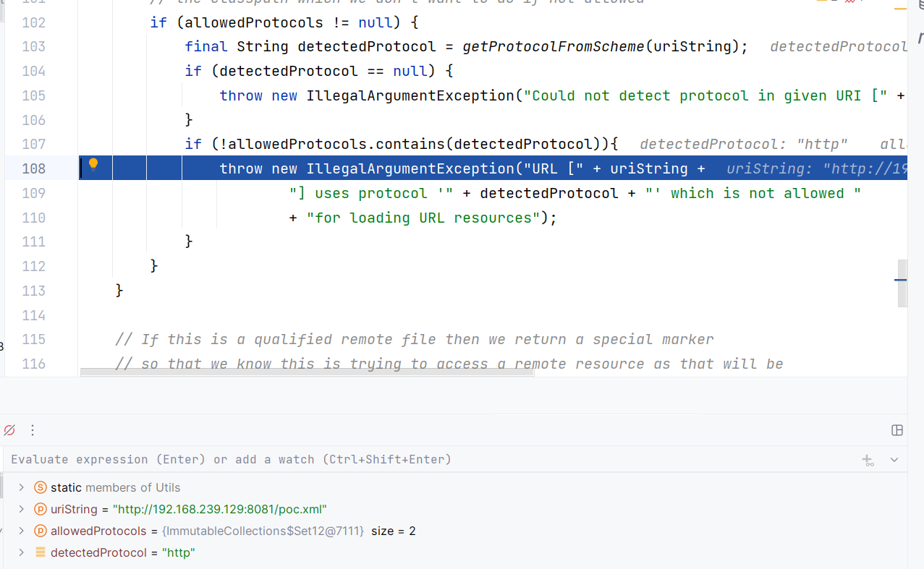Toggle the mute breakpoints icon

coord(9,430)
